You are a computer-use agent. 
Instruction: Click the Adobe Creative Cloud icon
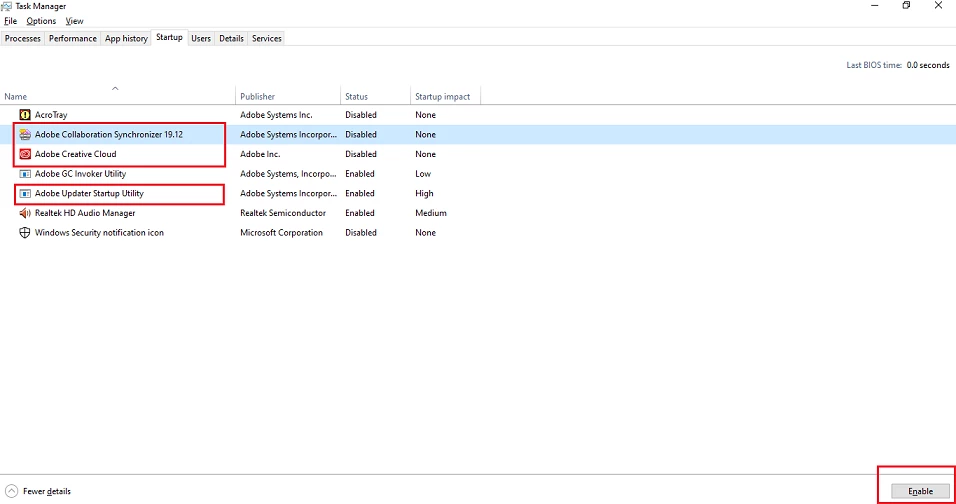[x=25, y=154]
